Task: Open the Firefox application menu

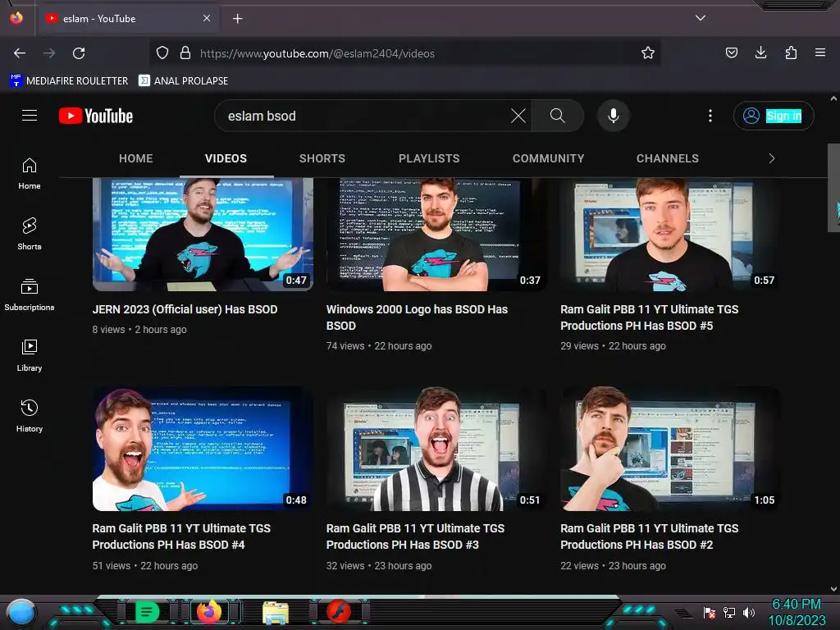Action: pyautogui.click(x=820, y=52)
